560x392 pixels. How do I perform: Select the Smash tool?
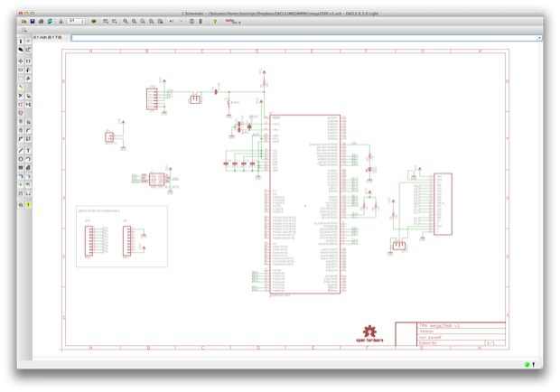[21, 130]
